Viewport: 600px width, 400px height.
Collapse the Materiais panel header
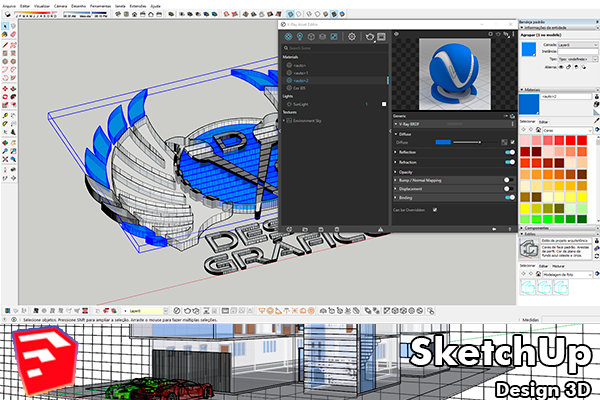[x=559, y=90]
